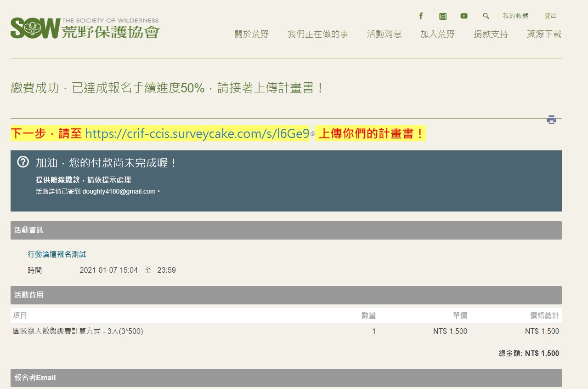Click 登出 to log out

point(550,16)
